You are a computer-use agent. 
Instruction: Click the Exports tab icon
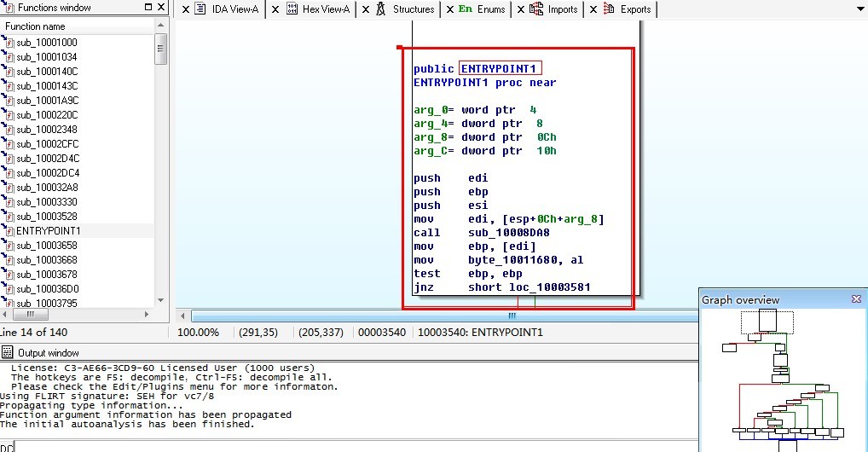tap(609, 9)
